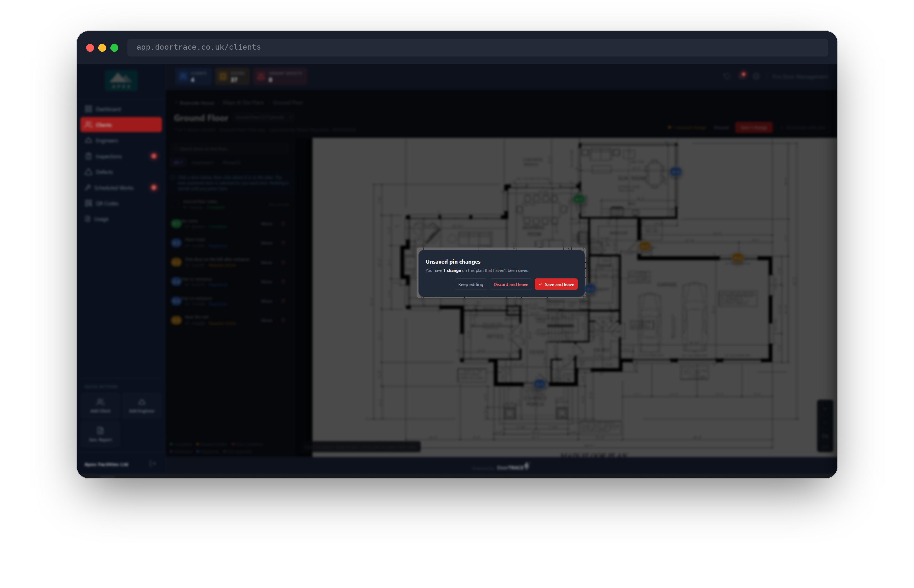Image resolution: width=914 pixels, height=588 pixels.
Task: Minimize the window using the yellow button
Action: click(102, 48)
